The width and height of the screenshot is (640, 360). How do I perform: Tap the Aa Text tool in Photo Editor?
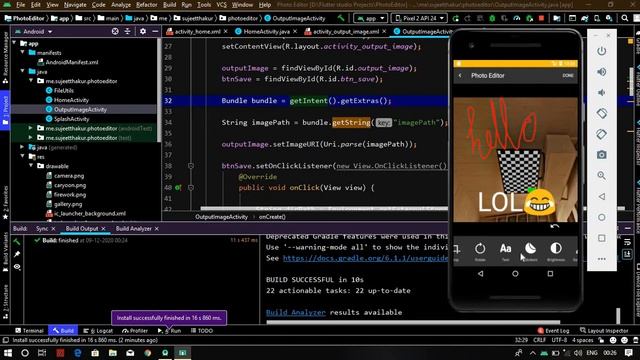coord(505,251)
